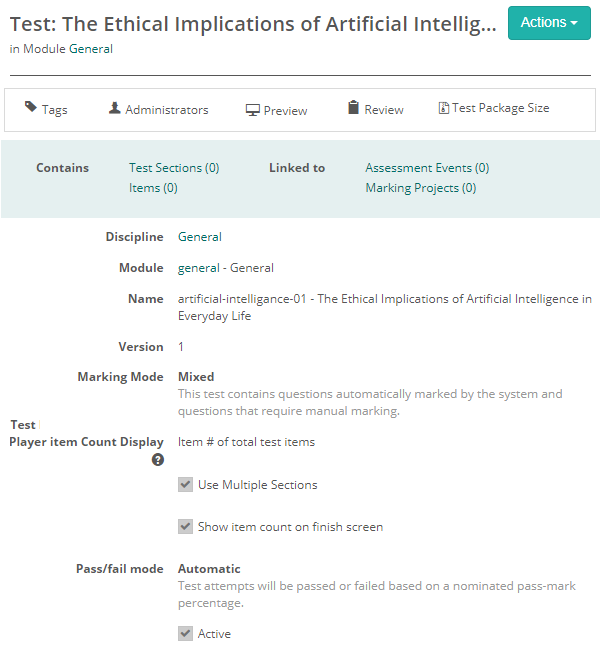The height and width of the screenshot is (651, 600).
Task: Click the Test Package Size label
Action: (501, 108)
